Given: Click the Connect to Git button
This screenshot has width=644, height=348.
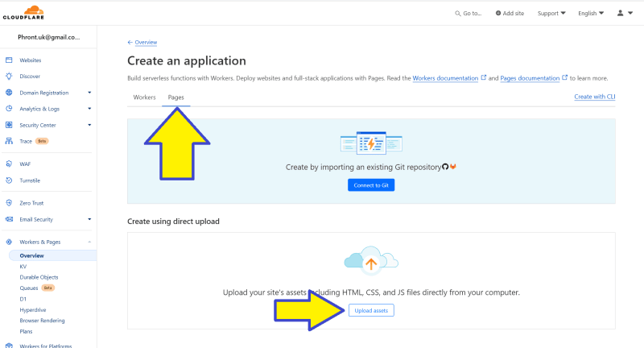Looking at the screenshot, I should coord(371,185).
